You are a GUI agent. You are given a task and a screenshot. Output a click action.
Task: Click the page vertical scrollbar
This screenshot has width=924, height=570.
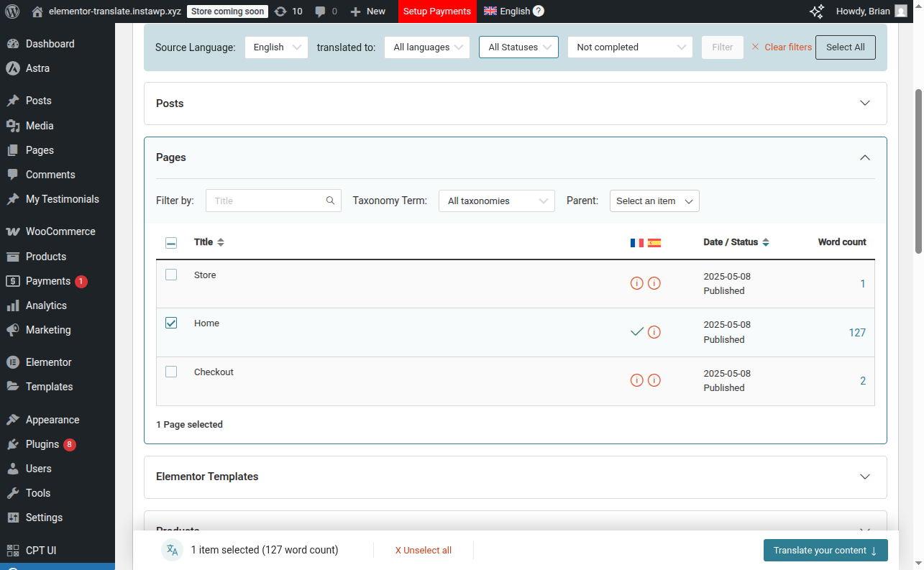[x=918, y=171]
